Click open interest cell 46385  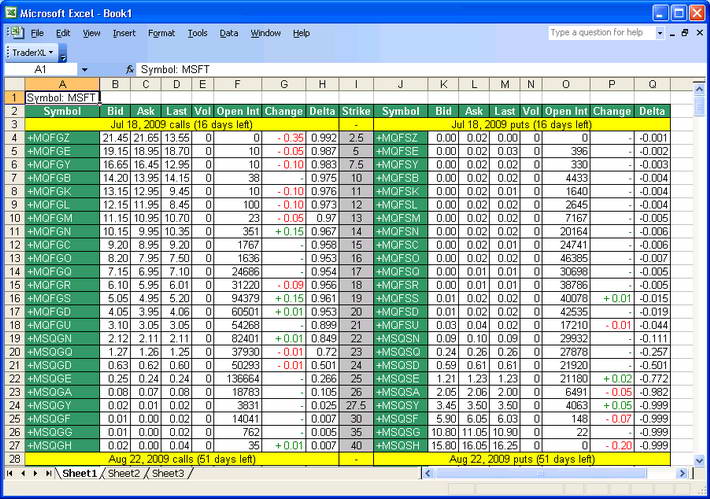[x=566, y=258]
